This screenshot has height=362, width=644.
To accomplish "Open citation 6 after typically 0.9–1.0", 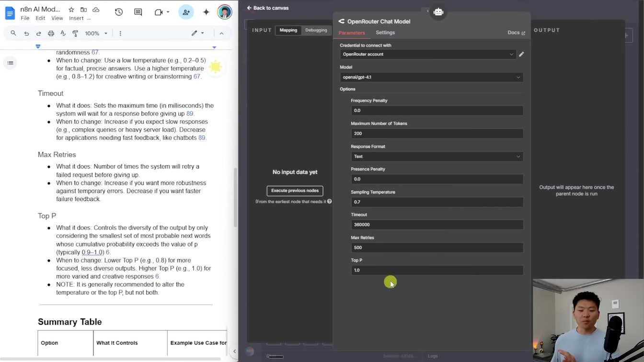I will click(x=107, y=252).
